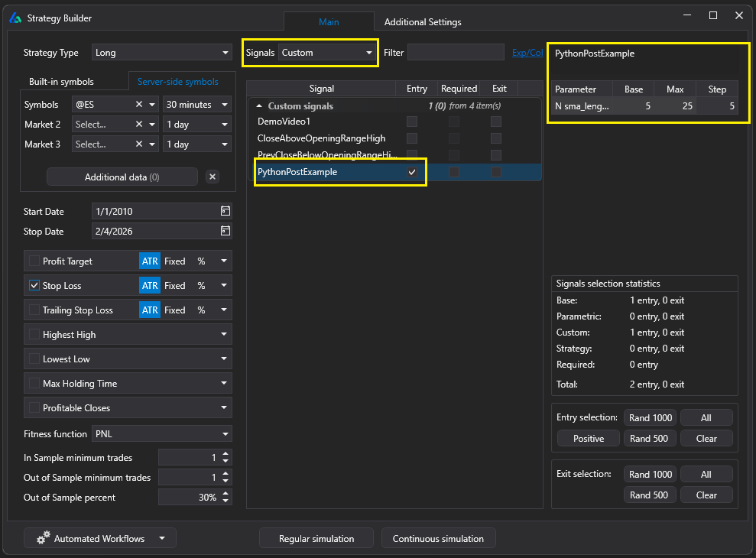This screenshot has width=756, height=558.
Task: Remove the @ES symbol using its X icon
Action: (x=139, y=104)
